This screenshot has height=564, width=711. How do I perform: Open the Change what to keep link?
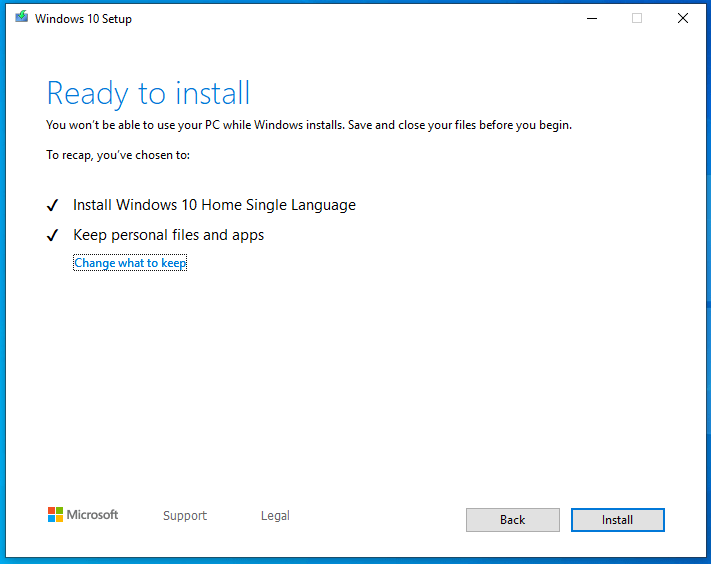(x=130, y=263)
